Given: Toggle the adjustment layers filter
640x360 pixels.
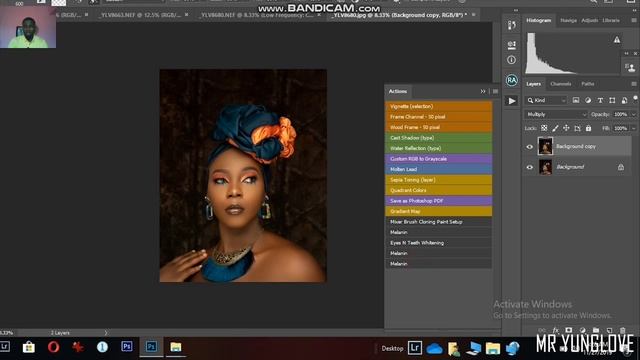Looking at the screenshot, I should click(x=588, y=100).
